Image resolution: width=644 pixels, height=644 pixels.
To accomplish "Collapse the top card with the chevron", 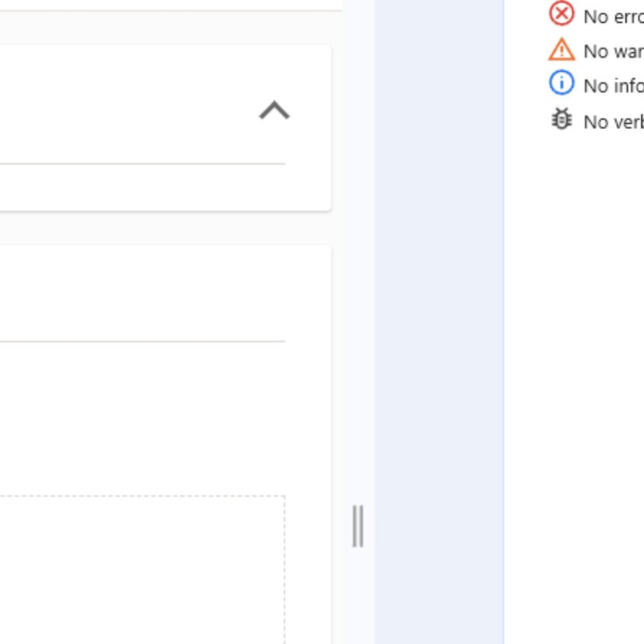I will coord(274,111).
